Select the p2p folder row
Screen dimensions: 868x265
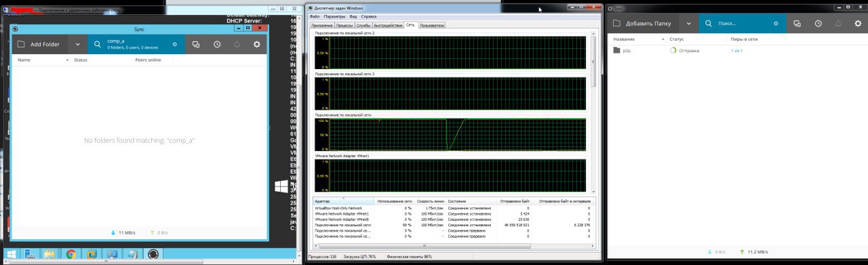[737, 51]
